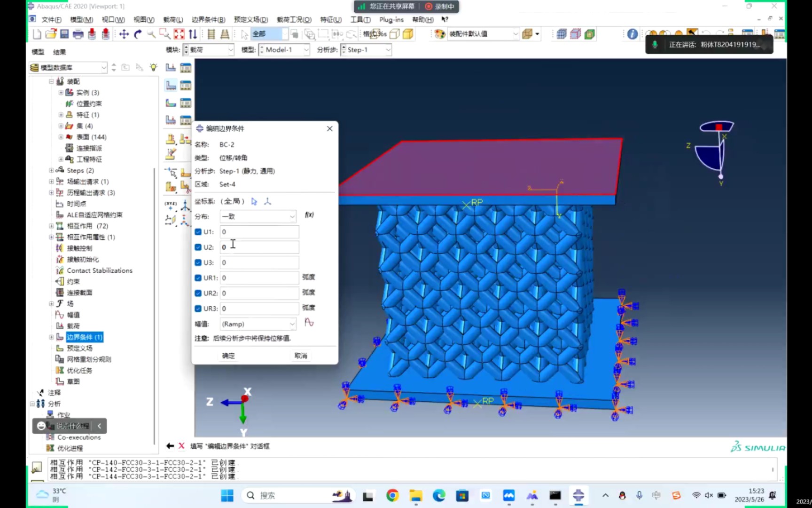Click into the U2 value field
This screenshot has height=508, width=812.
[x=259, y=247]
